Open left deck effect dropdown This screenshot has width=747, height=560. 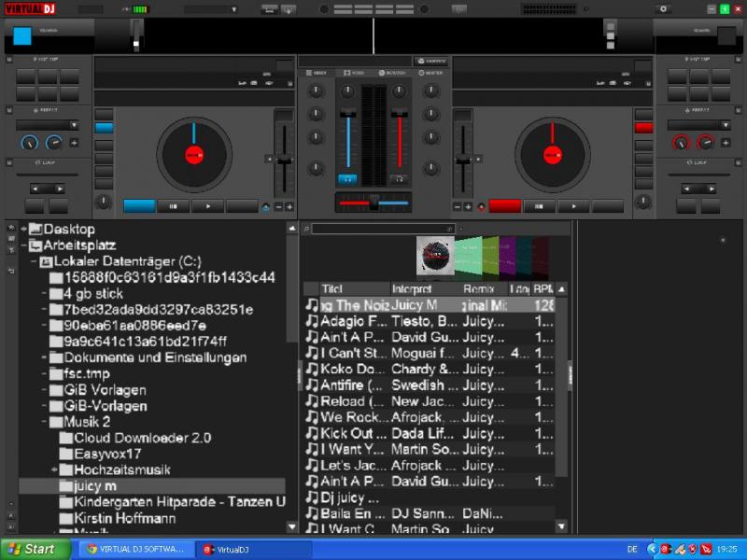click(x=49, y=124)
